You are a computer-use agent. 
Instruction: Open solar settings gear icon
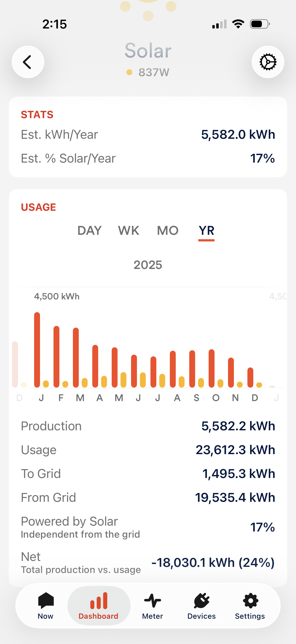pos(268,62)
